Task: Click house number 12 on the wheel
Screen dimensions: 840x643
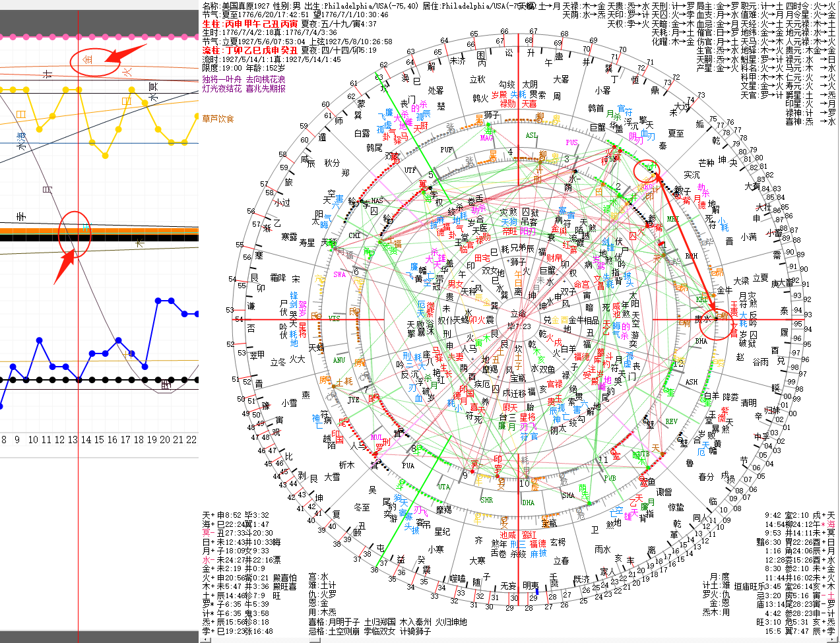Action: pyautogui.click(x=678, y=363)
